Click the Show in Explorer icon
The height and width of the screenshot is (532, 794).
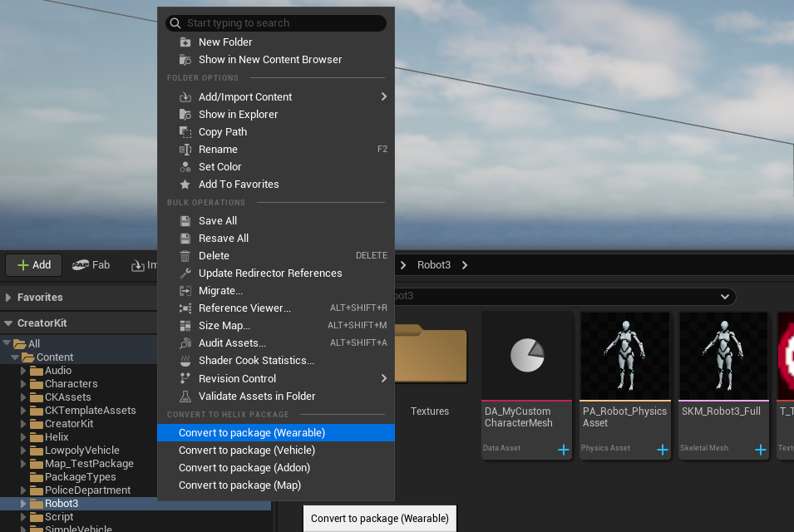point(185,115)
